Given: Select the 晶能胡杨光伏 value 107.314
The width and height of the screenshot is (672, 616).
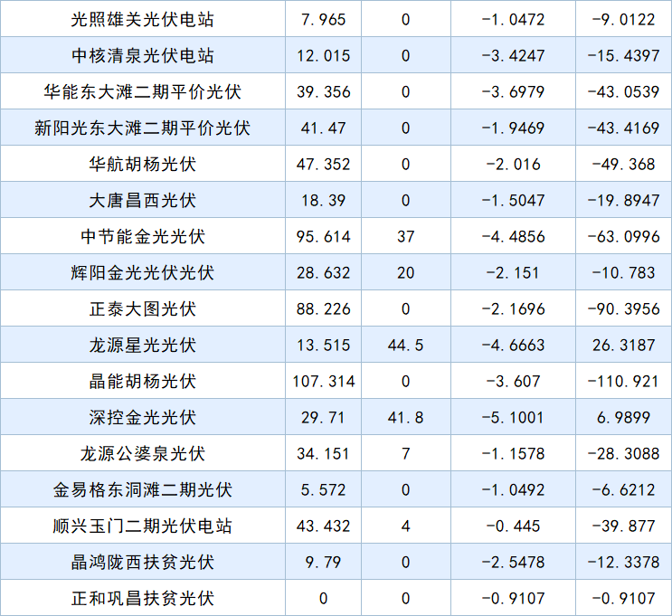Looking at the screenshot, I should point(323,381).
